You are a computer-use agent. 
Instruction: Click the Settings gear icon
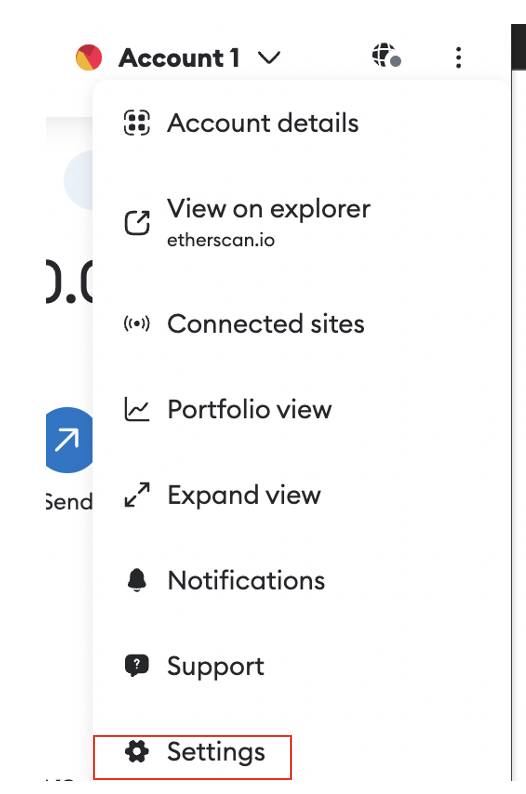(137, 751)
